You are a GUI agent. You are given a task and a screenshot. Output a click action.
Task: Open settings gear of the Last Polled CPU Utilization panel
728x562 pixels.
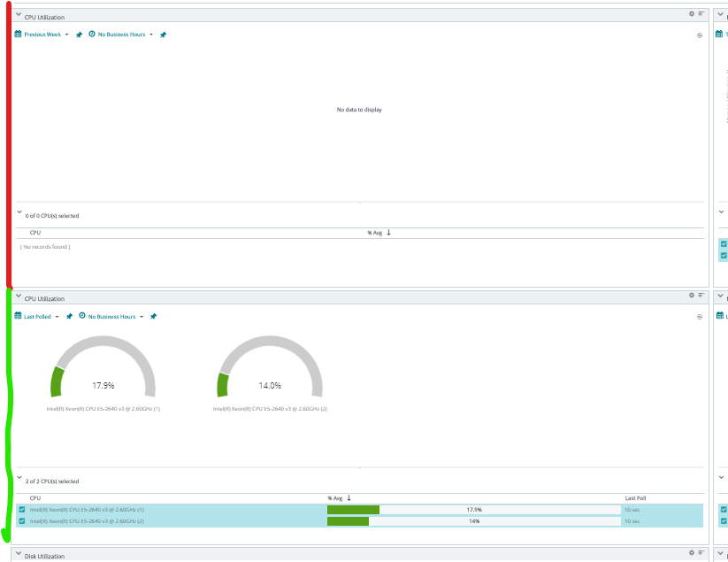[692, 295]
